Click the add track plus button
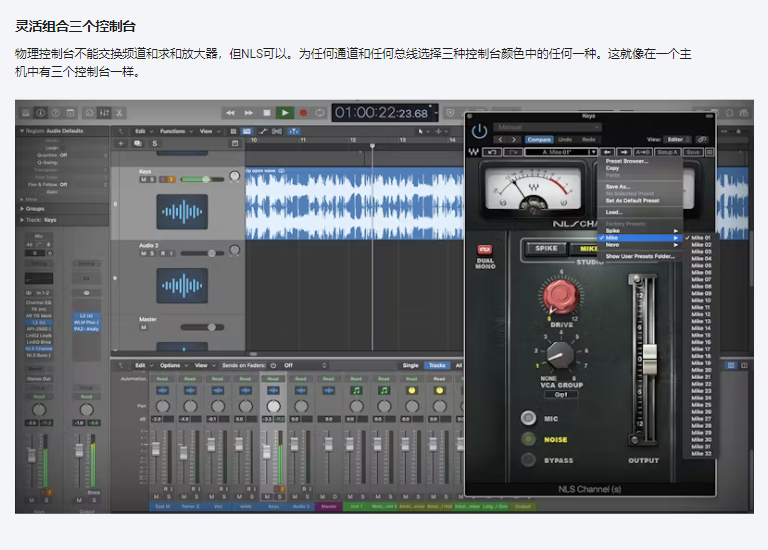Screen dimensions: 768x550 120,143
